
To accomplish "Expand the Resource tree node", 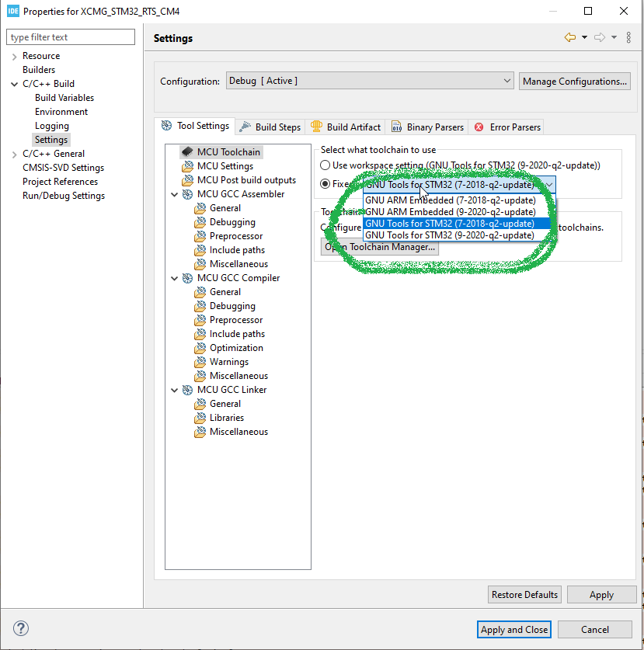I will click(x=15, y=57).
